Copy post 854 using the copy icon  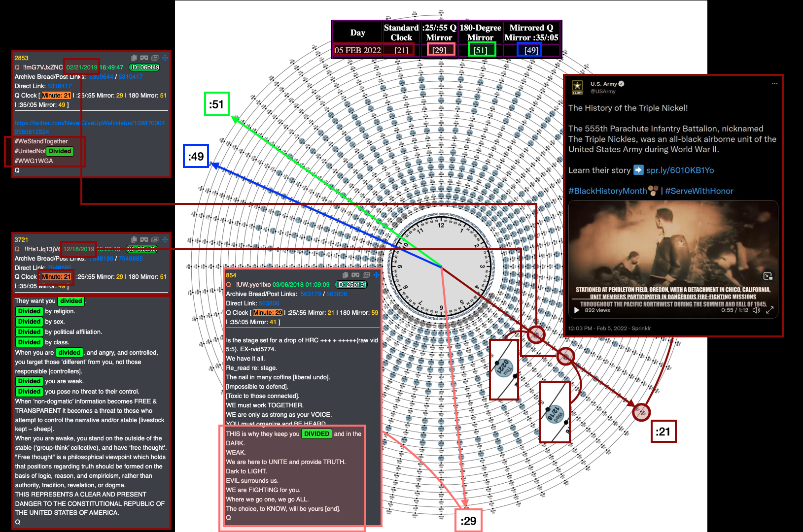click(x=346, y=275)
